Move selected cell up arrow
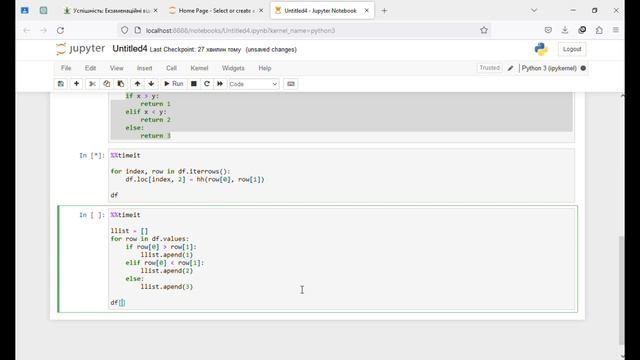 [x=138, y=84]
